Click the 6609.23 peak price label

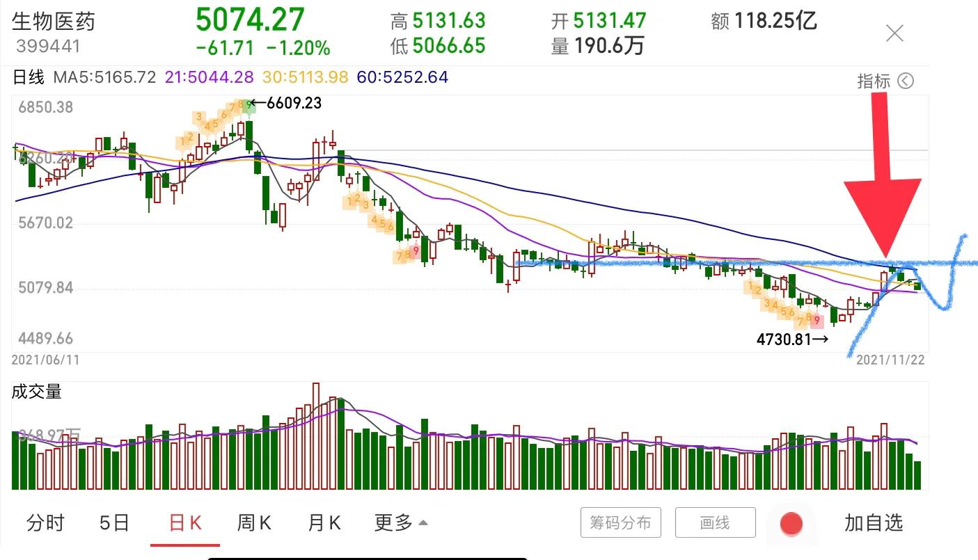[x=294, y=103]
